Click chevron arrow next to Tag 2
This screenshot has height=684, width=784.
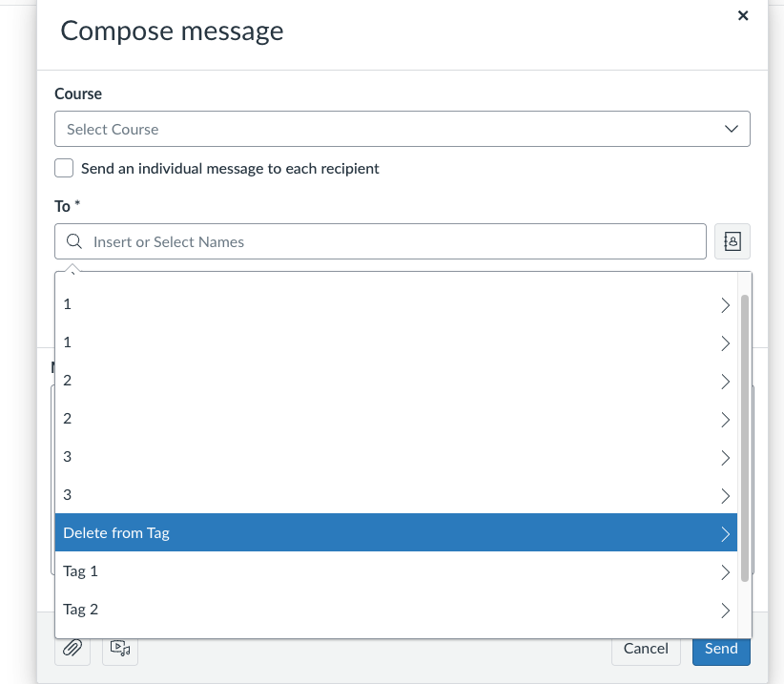point(726,610)
